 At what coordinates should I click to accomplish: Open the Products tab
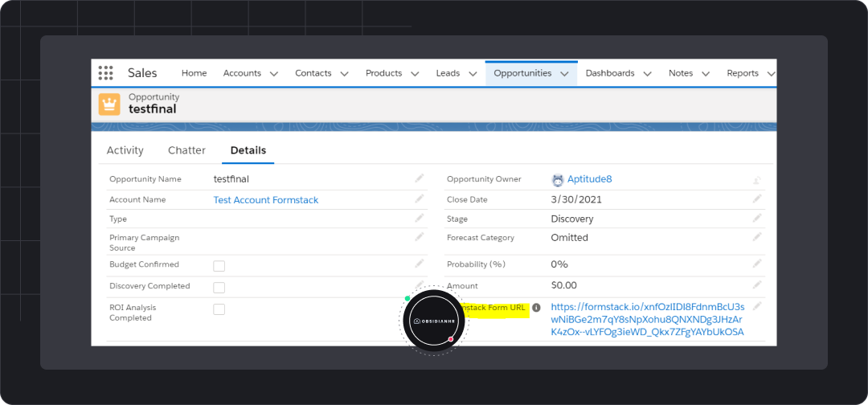tap(383, 73)
